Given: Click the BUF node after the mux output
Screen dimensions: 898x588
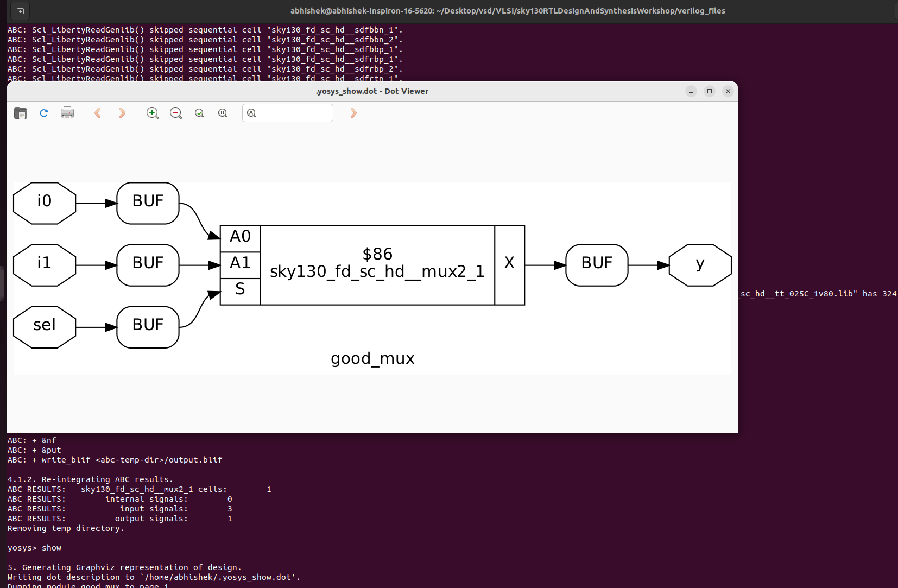Looking at the screenshot, I should coord(596,265).
